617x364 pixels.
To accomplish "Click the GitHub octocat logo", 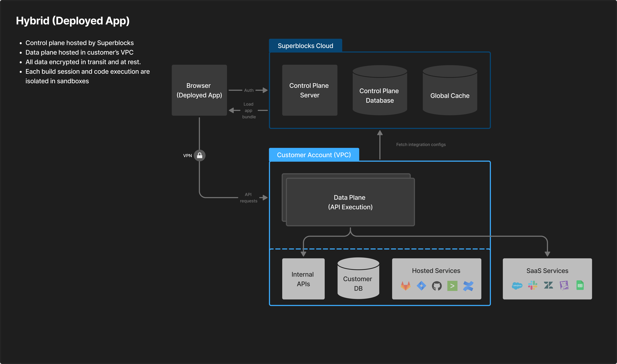I will pos(437,286).
